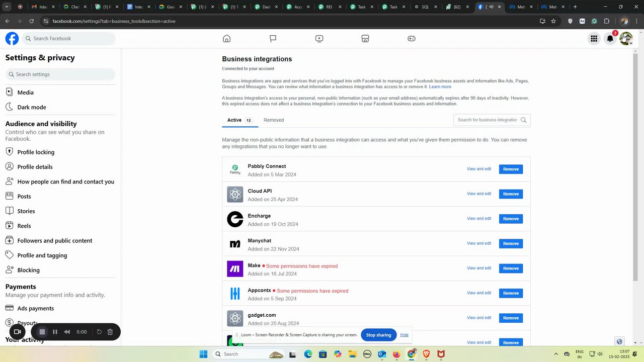
Task: Click the Search settings field
Action: (60, 74)
